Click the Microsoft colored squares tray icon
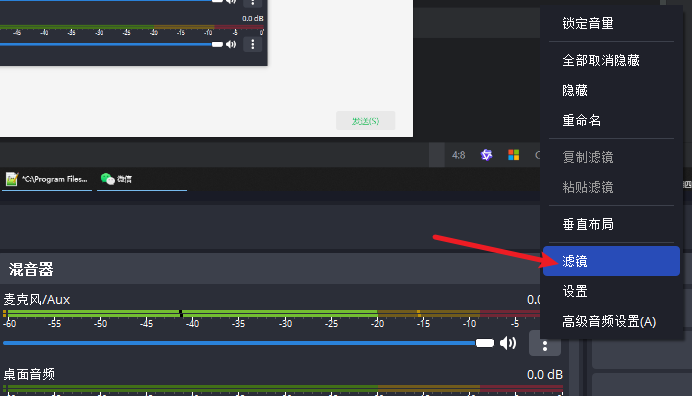Viewport: 692px width, 396px height. pos(513,155)
